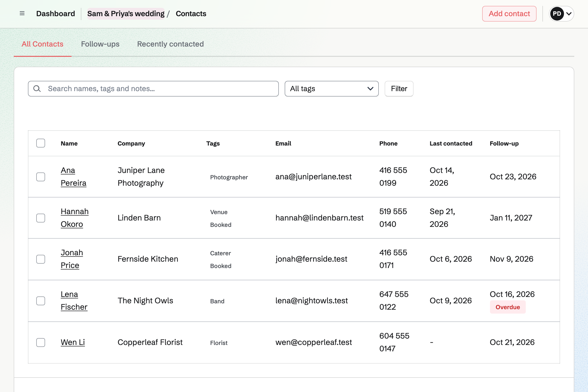The image size is (588, 392).
Task: Click the Photographer tag
Action: 229,177
